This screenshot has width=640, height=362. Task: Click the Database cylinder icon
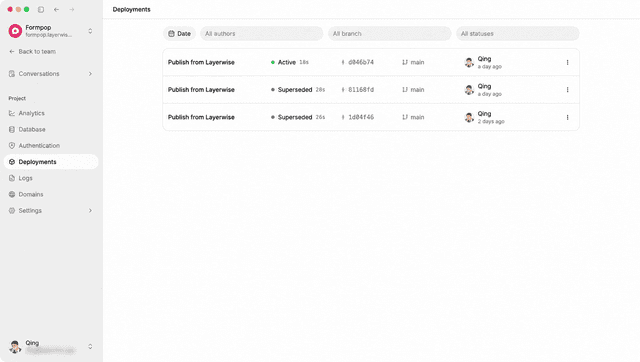(x=12, y=129)
